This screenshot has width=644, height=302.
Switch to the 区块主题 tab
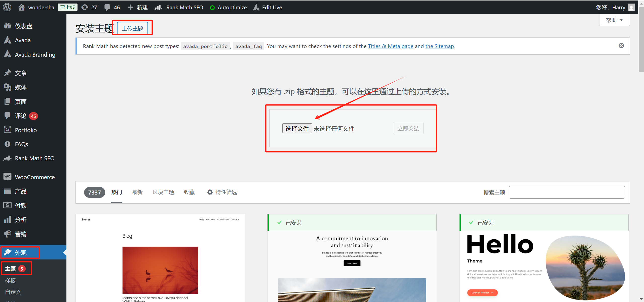click(x=163, y=192)
